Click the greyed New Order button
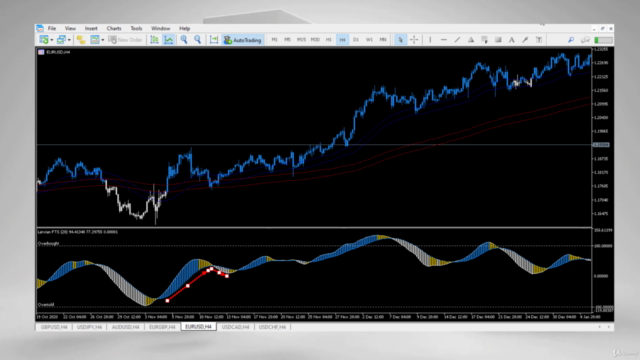The width and height of the screenshot is (640, 360). pyautogui.click(x=125, y=40)
